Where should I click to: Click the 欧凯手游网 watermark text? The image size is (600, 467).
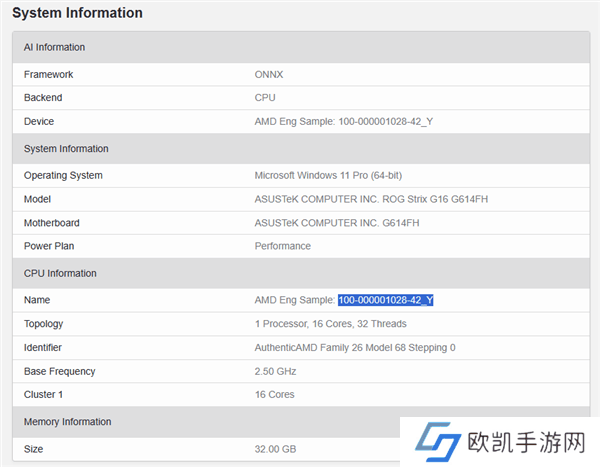(524, 443)
